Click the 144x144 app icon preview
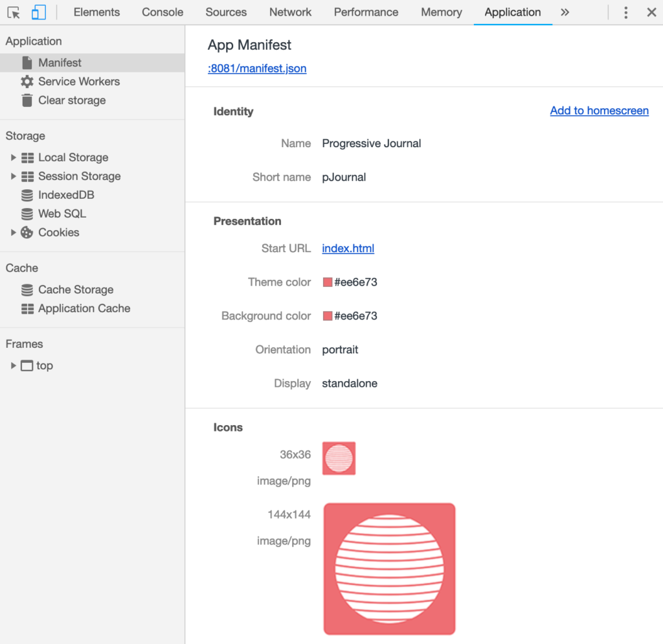This screenshot has width=663, height=644. tap(389, 568)
